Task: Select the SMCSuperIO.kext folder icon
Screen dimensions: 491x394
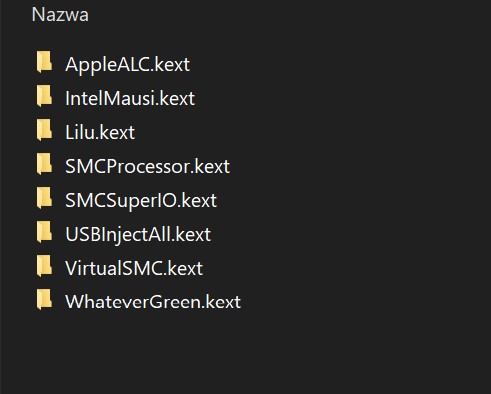Action: pyautogui.click(x=44, y=198)
